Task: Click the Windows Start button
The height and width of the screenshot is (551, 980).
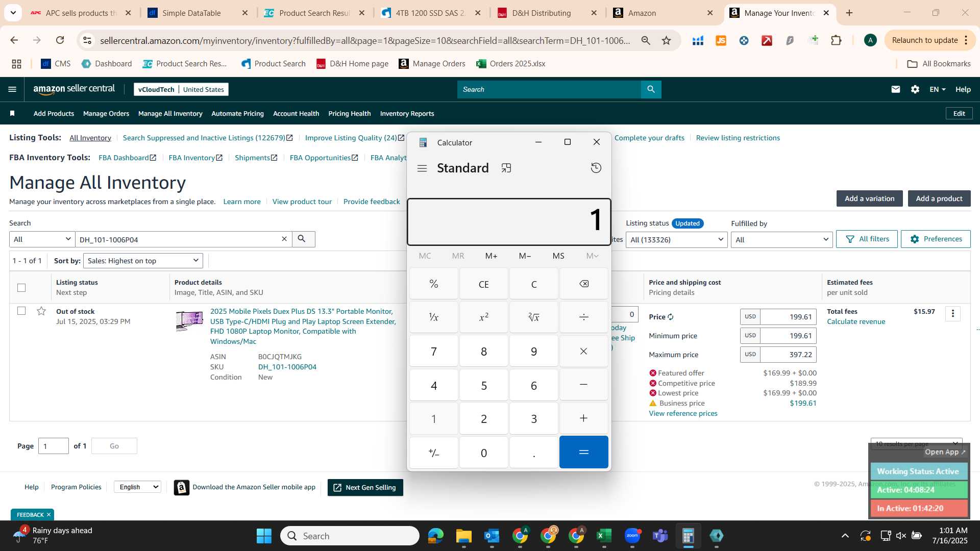Action: pos(264,536)
